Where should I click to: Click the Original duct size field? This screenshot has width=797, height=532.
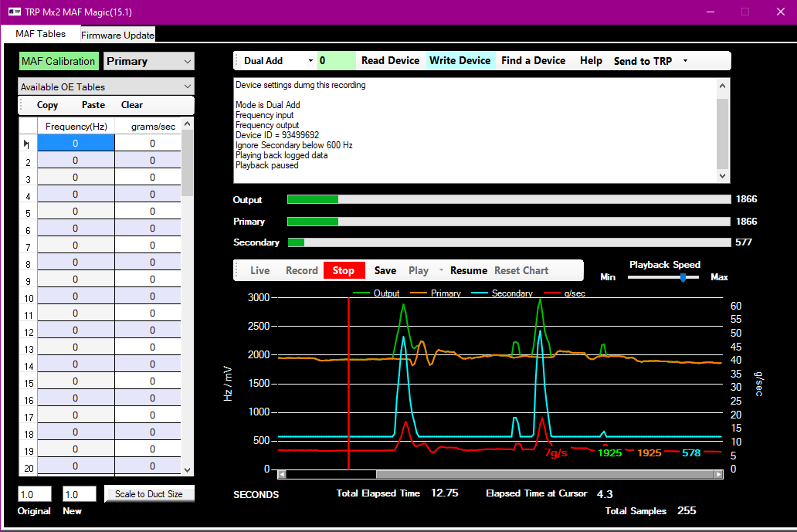coord(34,494)
